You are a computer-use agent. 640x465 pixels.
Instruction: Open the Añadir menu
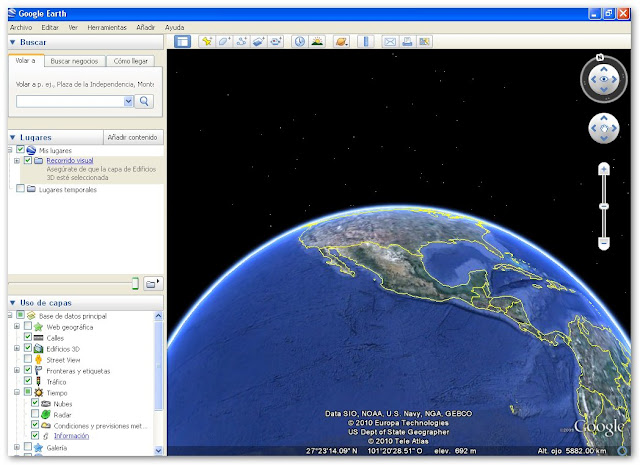[x=146, y=27]
